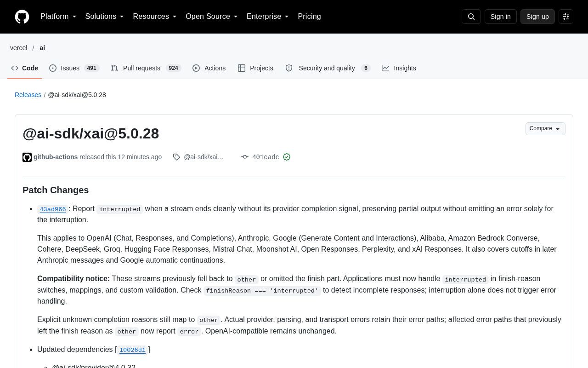Open the github-actions author link
This screenshot has height=368, width=588.
[x=56, y=157]
